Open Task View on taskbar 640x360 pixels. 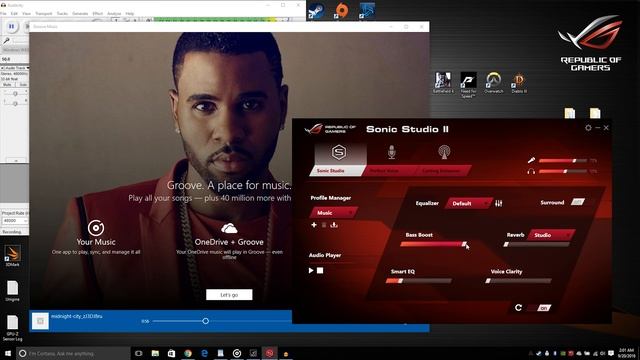(x=138, y=353)
